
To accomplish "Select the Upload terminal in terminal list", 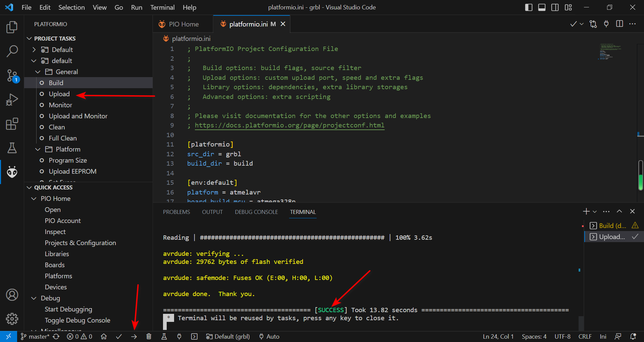I will (x=614, y=237).
